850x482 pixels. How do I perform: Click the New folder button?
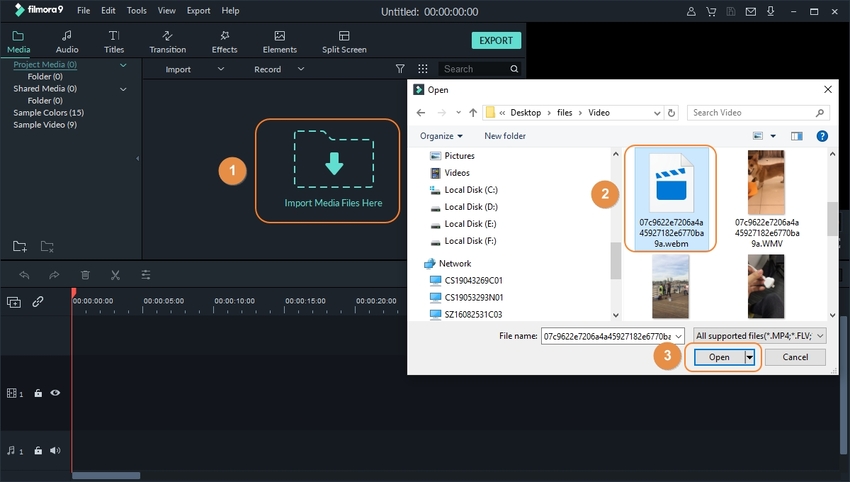pyautogui.click(x=505, y=136)
